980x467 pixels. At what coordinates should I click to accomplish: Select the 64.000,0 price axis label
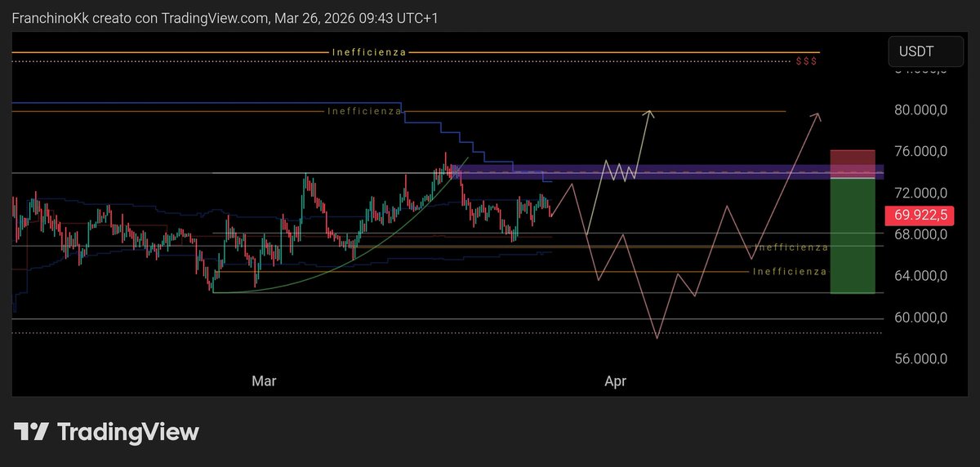click(x=920, y=277)
